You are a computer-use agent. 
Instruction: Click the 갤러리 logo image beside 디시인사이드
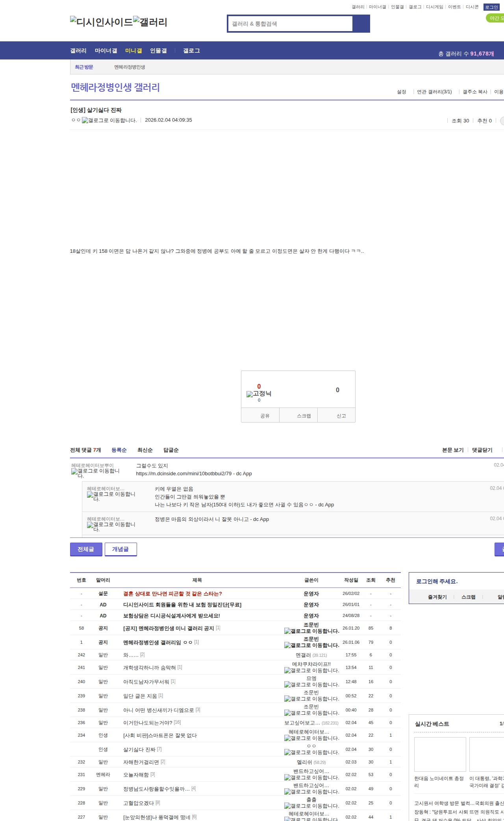click(x=150, y=22)
